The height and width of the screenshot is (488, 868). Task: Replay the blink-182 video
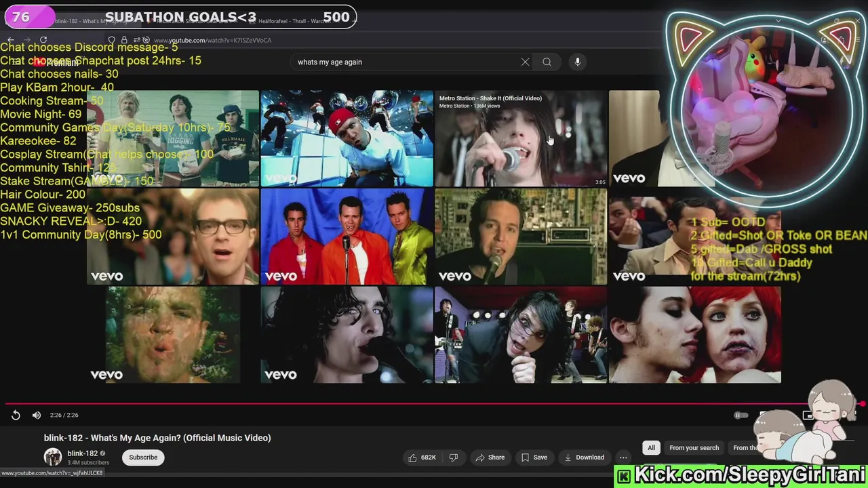click(16, 415)
